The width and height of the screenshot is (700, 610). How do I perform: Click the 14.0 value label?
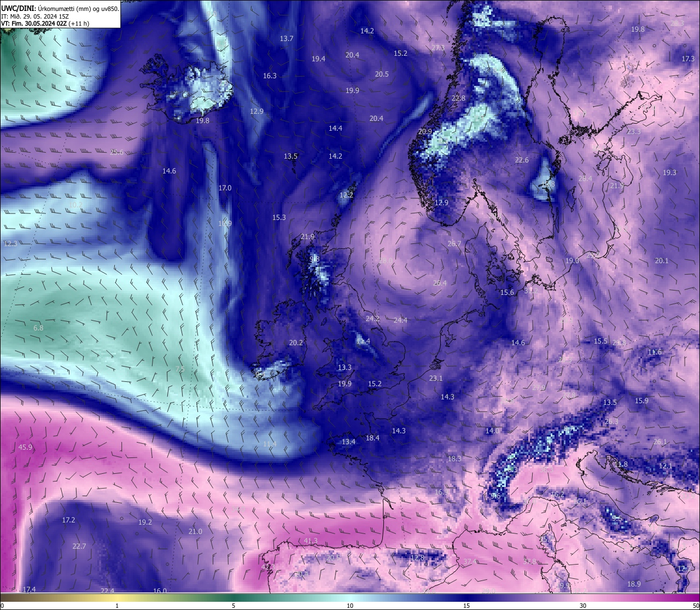[x=492, y=431]
